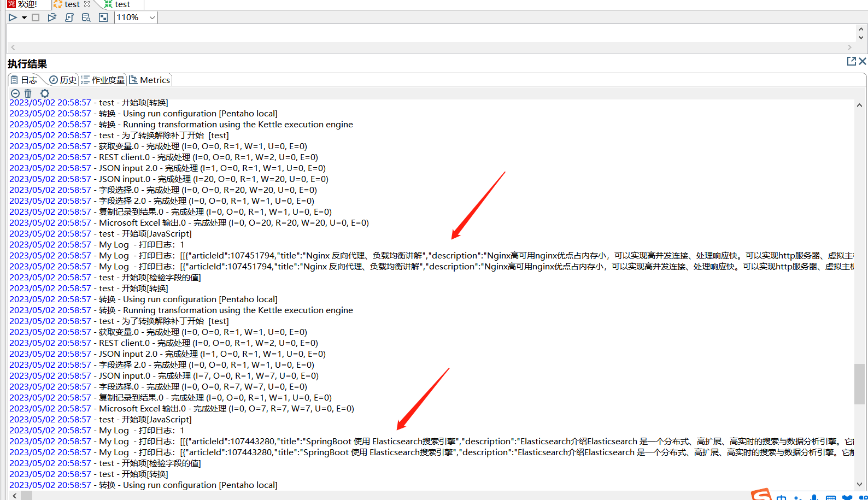Click log line 'JSON input.0' with I=20
This screenshot has width=868, height=500.
tap(169, 179)
